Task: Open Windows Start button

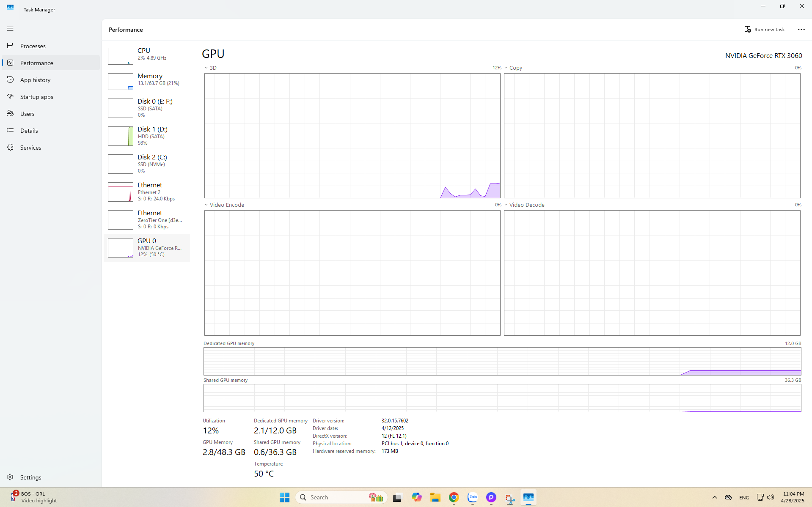Action: [x=284, y=497]
